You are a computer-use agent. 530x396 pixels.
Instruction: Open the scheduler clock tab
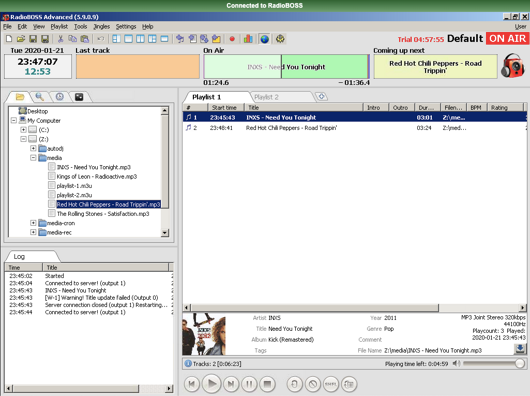point(59,97)
